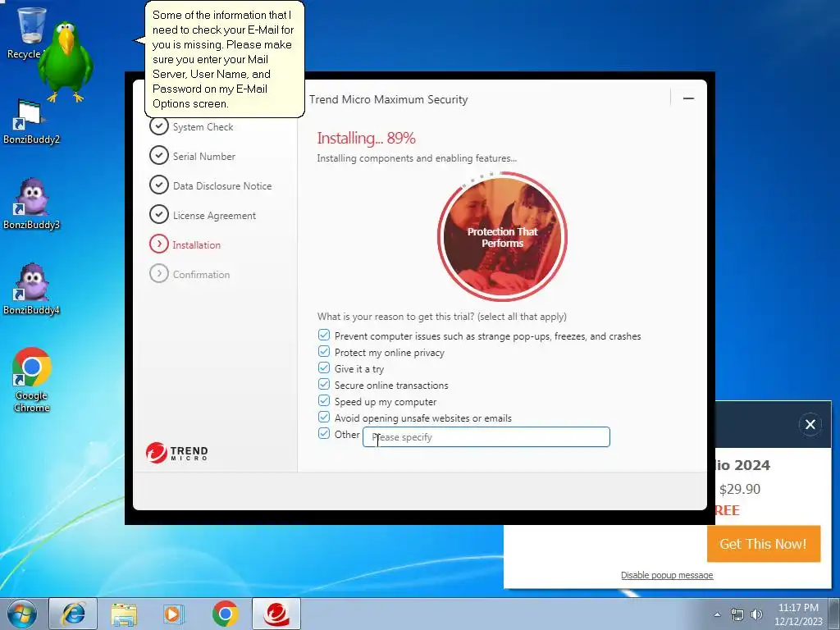This screenshot has width=840, height=630.
Task: Select Trend Micro installer taskbar icon
Action: pyautogui.click(x=276, y=614)
